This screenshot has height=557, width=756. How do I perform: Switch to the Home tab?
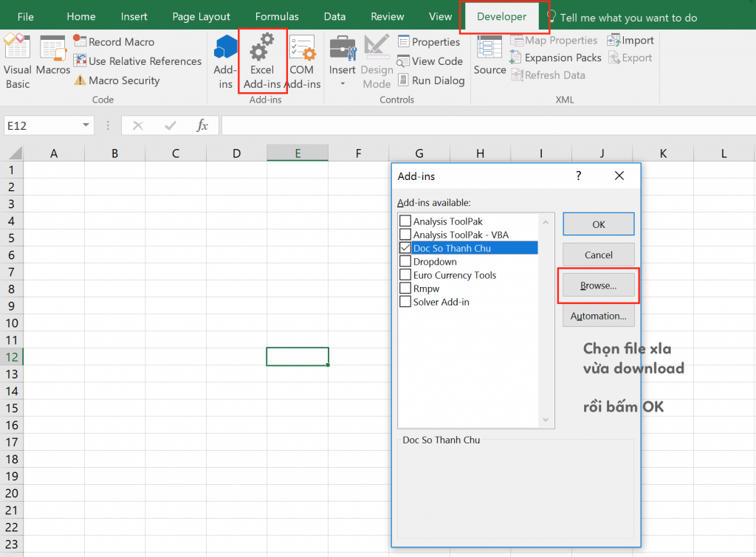point(81,17)
